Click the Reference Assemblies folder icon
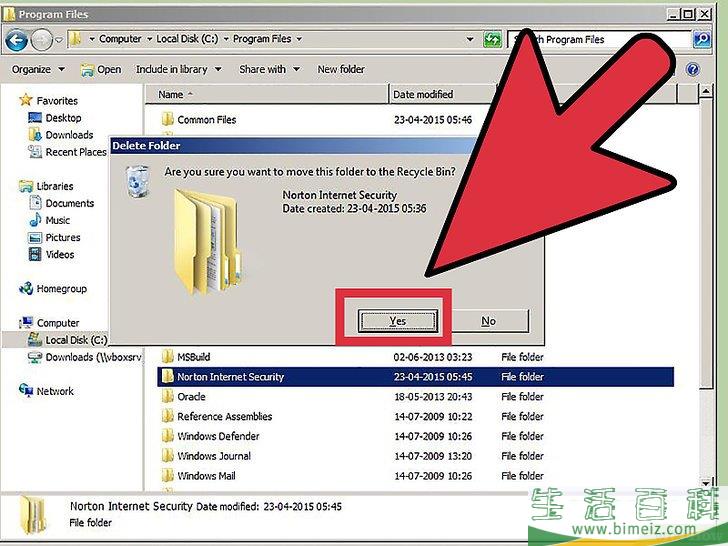The image size is (728, 546). (168, 416)
